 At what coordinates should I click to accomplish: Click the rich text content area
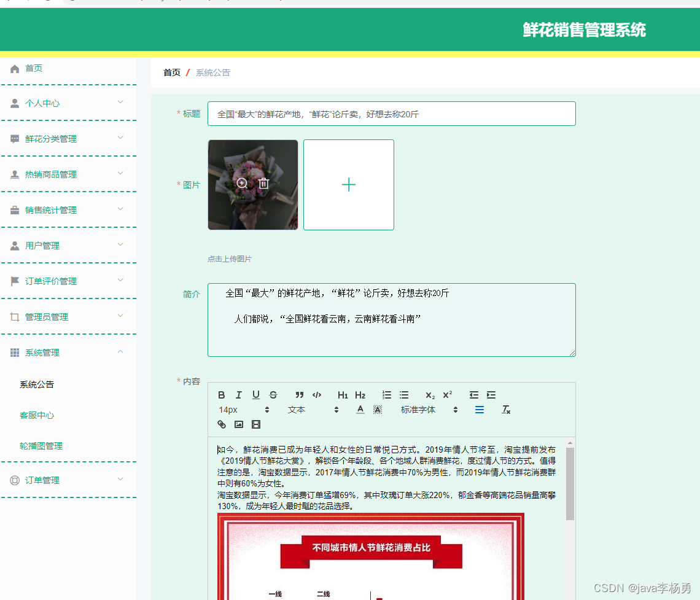(387, 519)
